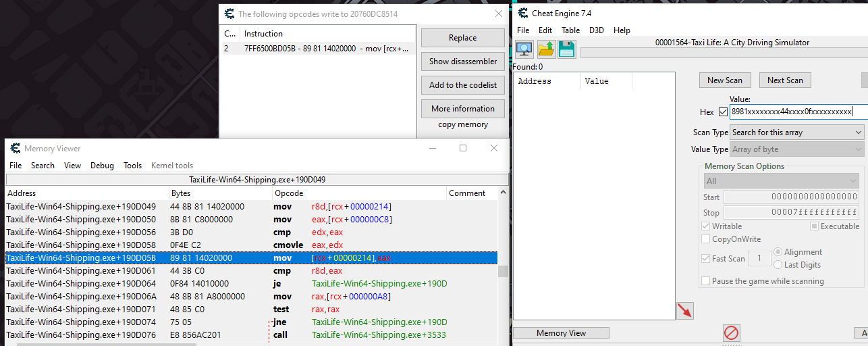Enable the CopyOnWrite checkbox
The height and width of the screenshot is (346, 868).
pyautogui.click(x=706, y=239)
